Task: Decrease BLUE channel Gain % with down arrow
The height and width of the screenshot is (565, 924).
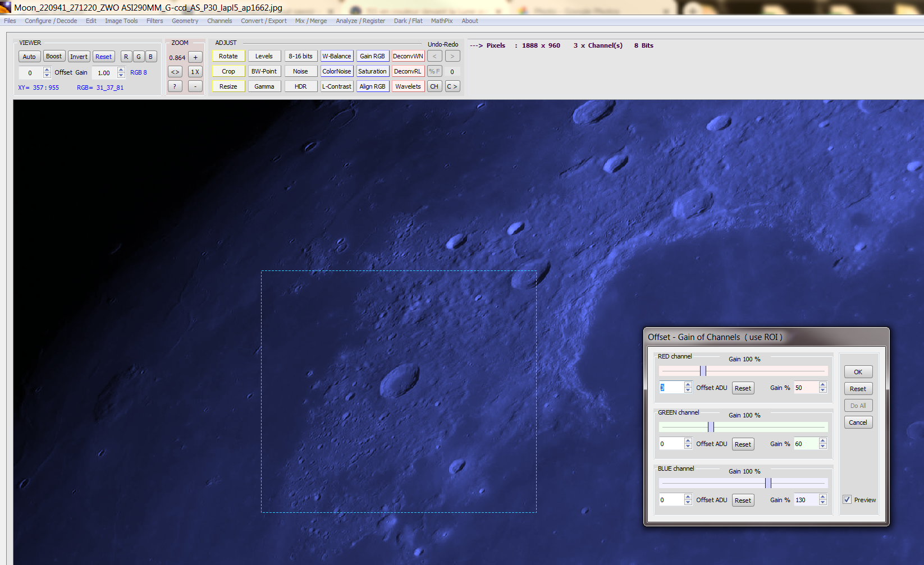Action: click(823, 503)
